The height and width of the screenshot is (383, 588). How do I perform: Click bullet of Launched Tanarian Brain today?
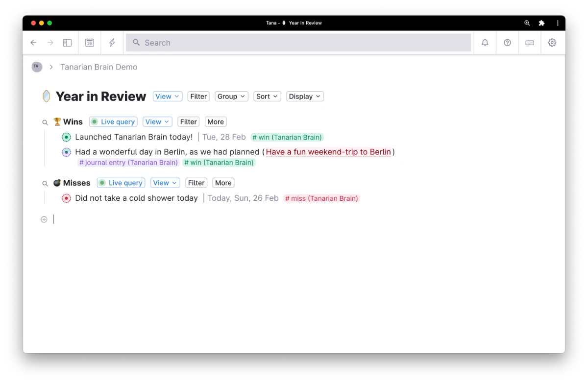(x=67, y=137)
